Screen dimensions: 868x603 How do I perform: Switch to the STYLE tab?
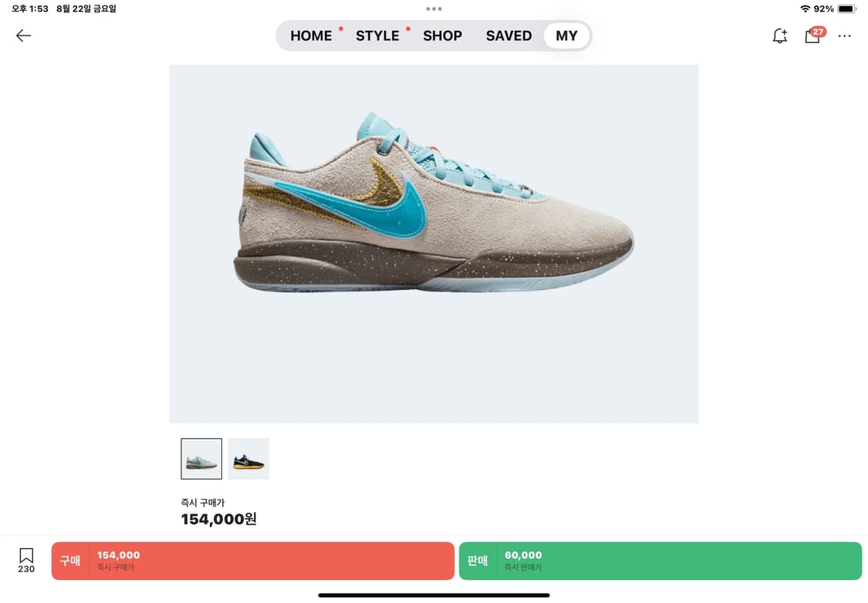(377, 36)
